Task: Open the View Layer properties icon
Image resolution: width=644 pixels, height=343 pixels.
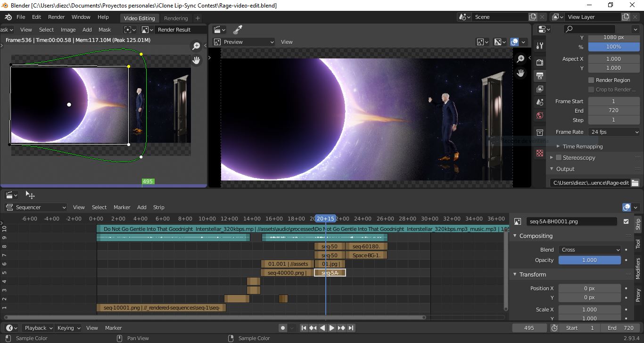Action: [x=540, y=89]
